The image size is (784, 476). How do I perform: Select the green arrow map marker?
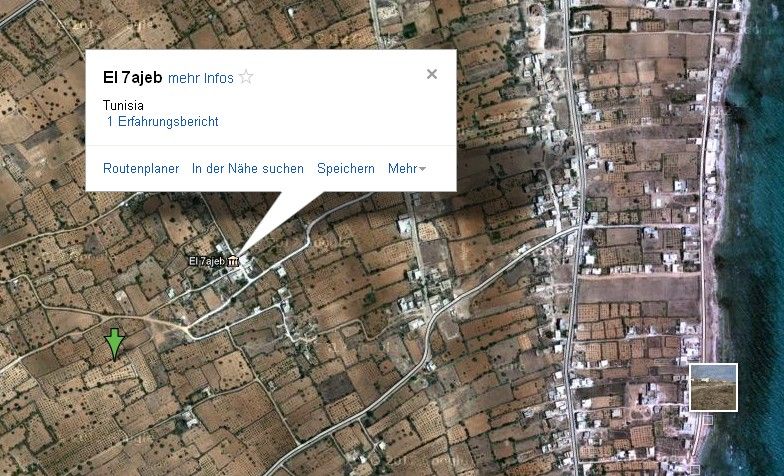tap(115, 344)
